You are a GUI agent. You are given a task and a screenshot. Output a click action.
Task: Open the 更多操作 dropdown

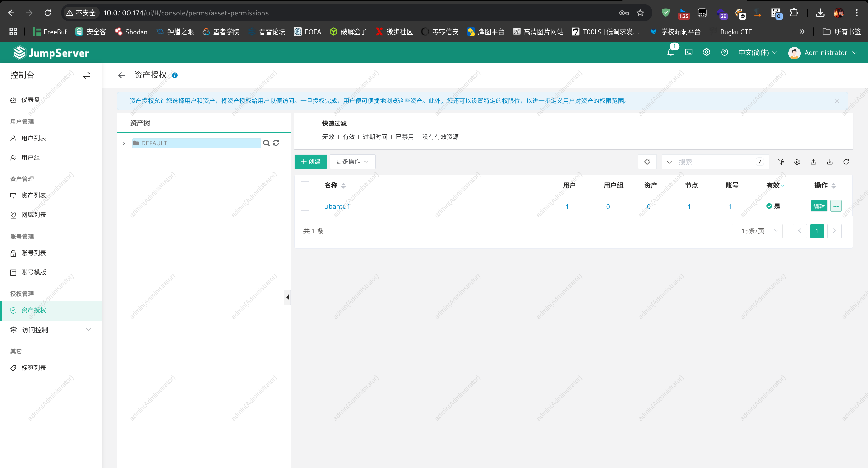[352, 162]
